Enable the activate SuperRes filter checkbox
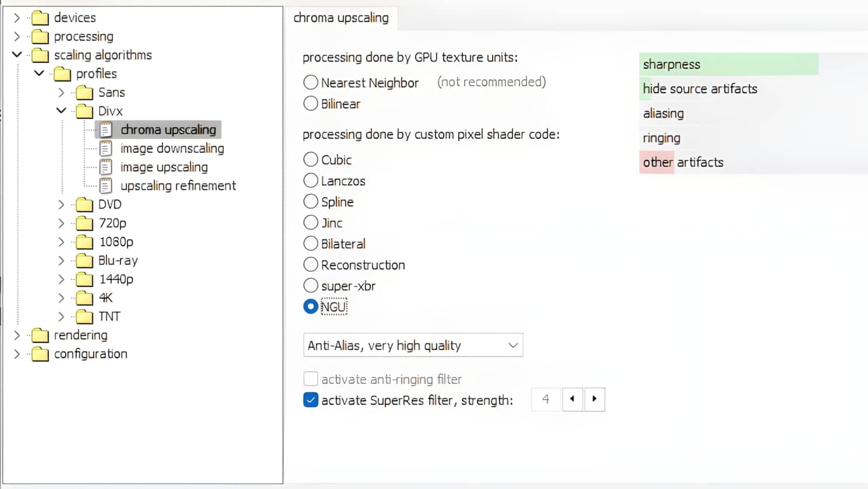The height and width of the screenshot is (489, 868). [x=311, y=400]
